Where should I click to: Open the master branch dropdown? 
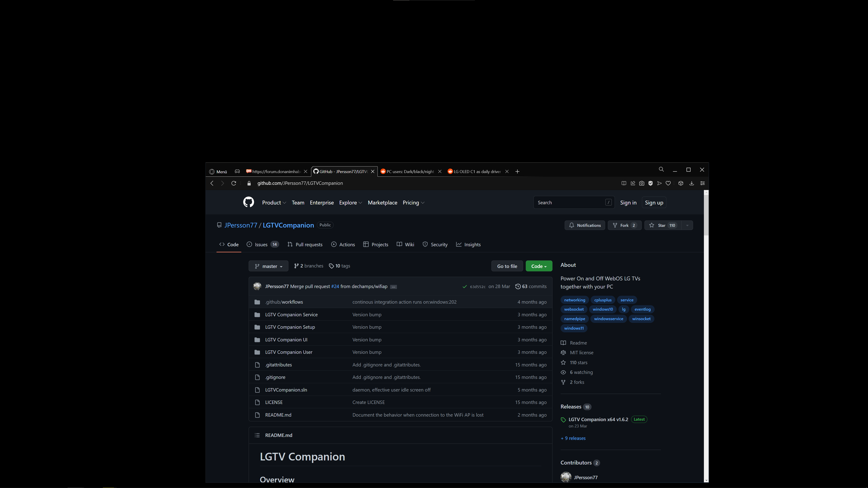(269, 266)
